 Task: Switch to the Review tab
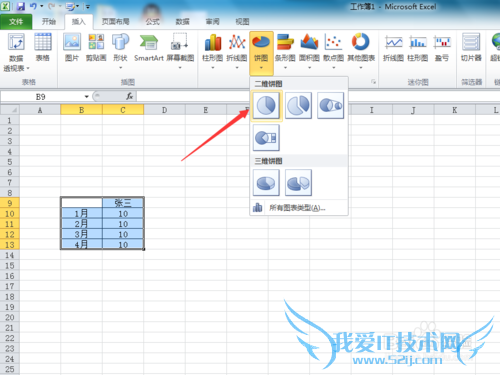[x=212, y=22]
